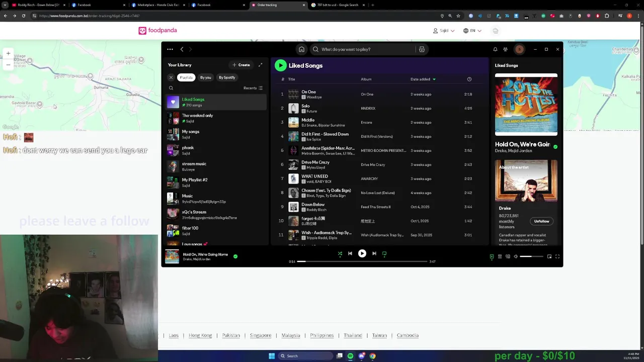Image resolution: width=644 pixels, height=362 pixels.
Task: Open Sajid account dropdown on foodpanda
Action: (x=444, y=31)
